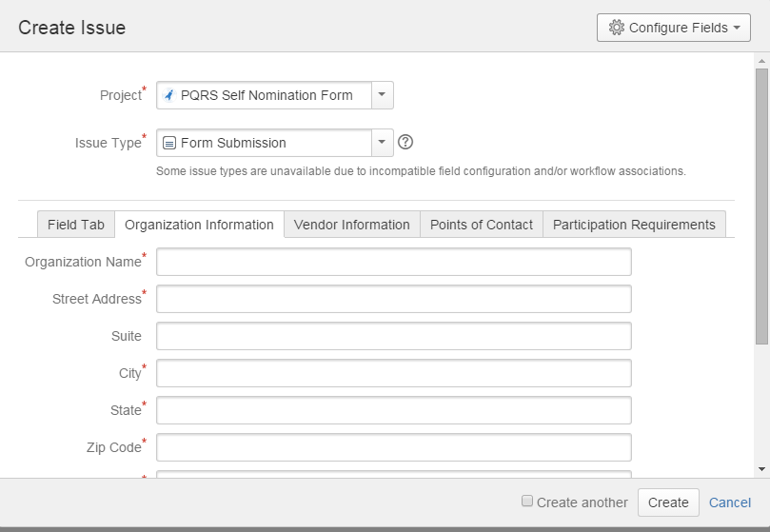Toggle the Create another checkbox
Viewport: 770px width, 532px height.
tap(527, 502)
